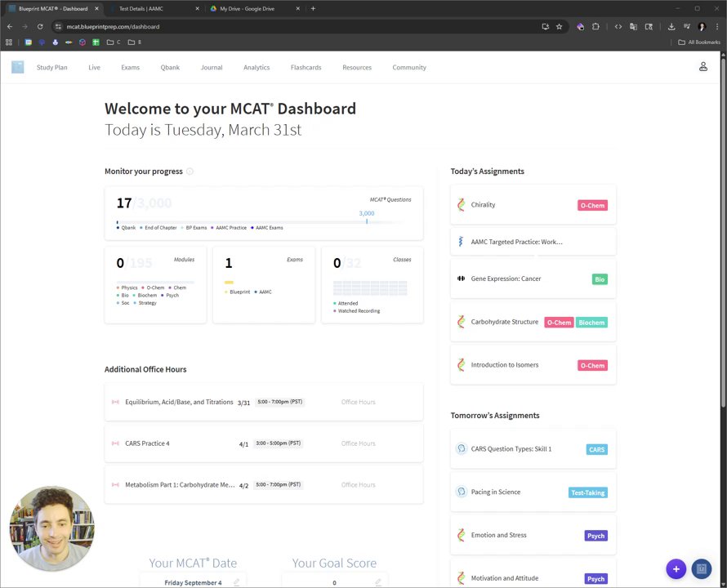Click the Test-Taking tag on Pacing in Science
This screenshot has width=727, height=588.
tap(588, 492)
